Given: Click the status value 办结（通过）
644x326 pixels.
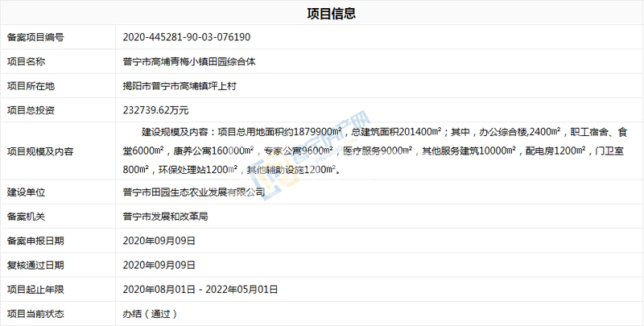Looking at the screenshot, I should coord(150,312).
